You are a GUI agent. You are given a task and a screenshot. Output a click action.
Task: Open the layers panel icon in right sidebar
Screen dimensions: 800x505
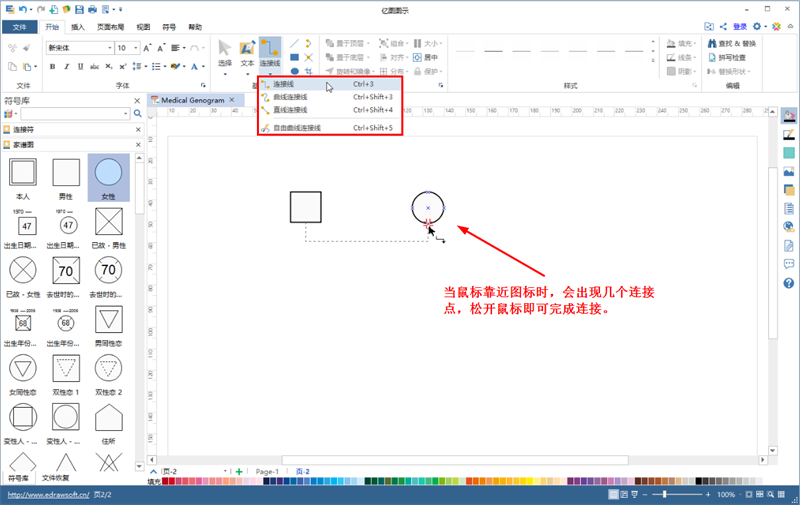789,190
